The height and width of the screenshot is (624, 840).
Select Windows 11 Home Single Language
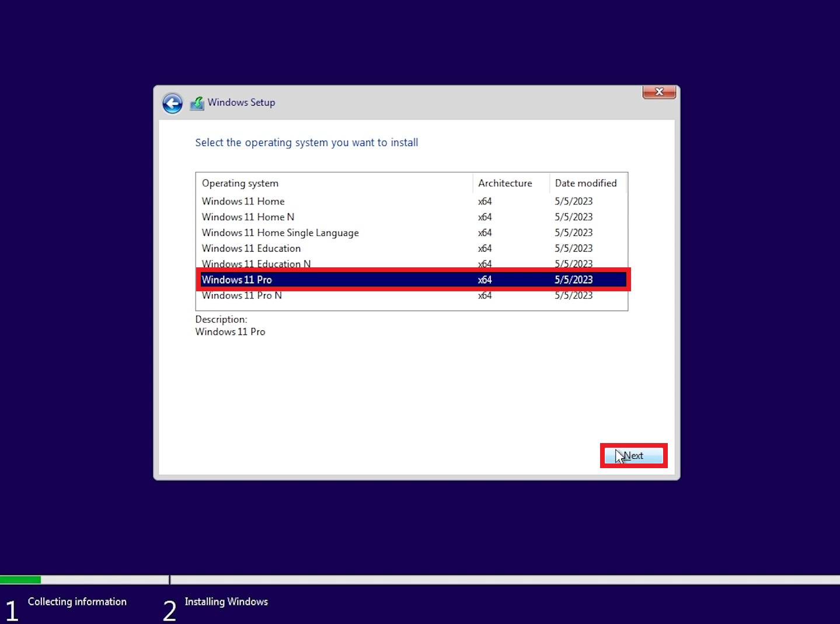[x=280, y=232]
